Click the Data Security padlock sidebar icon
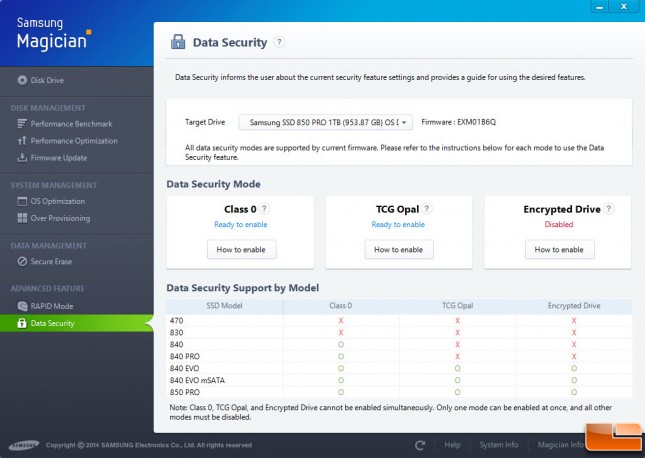This screenshot has width=645, height=458. pyautogui.click(x=22, y=323)
